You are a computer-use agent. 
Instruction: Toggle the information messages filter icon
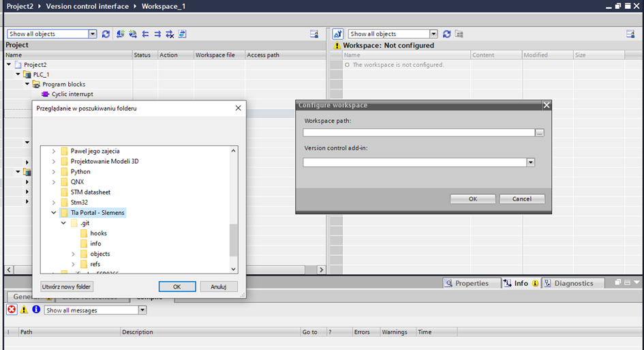click(35, 310)
